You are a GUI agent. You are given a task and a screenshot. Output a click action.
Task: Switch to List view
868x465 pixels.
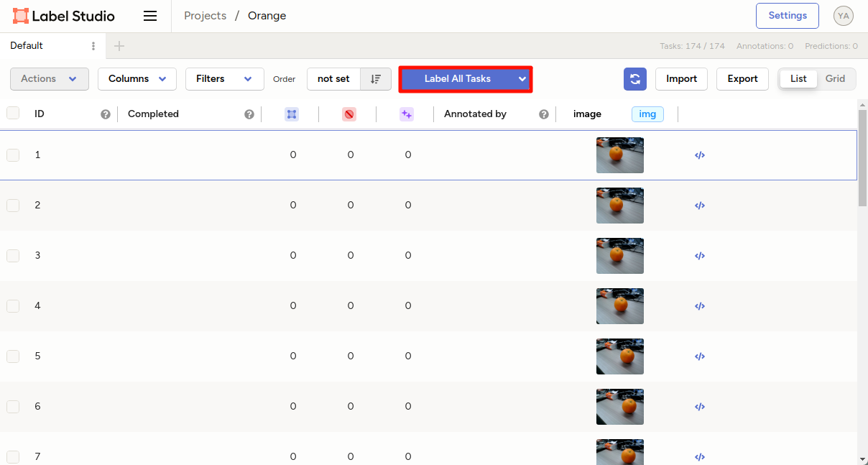coord(799,79)
